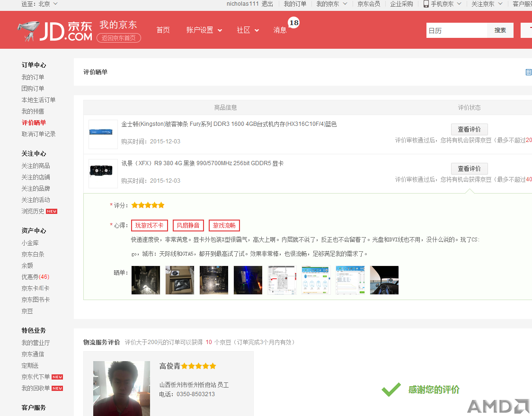Open 关注的活动 in the sidebar
Image resolution: width=532 pixels, height=416 pixels.
coord(35,200)
